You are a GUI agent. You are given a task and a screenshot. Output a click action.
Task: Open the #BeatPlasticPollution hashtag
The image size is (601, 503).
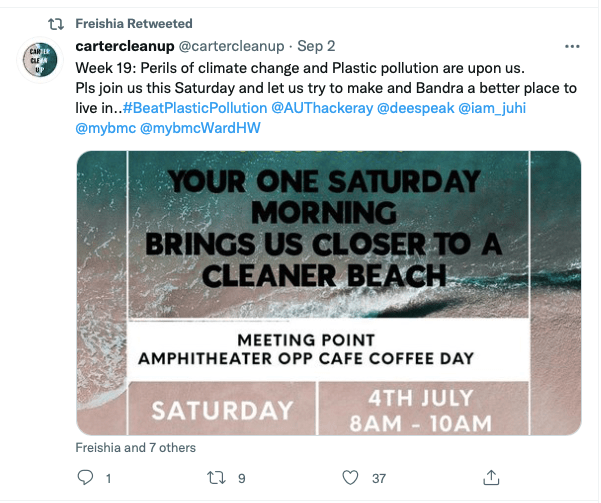[x=197, y=107]
